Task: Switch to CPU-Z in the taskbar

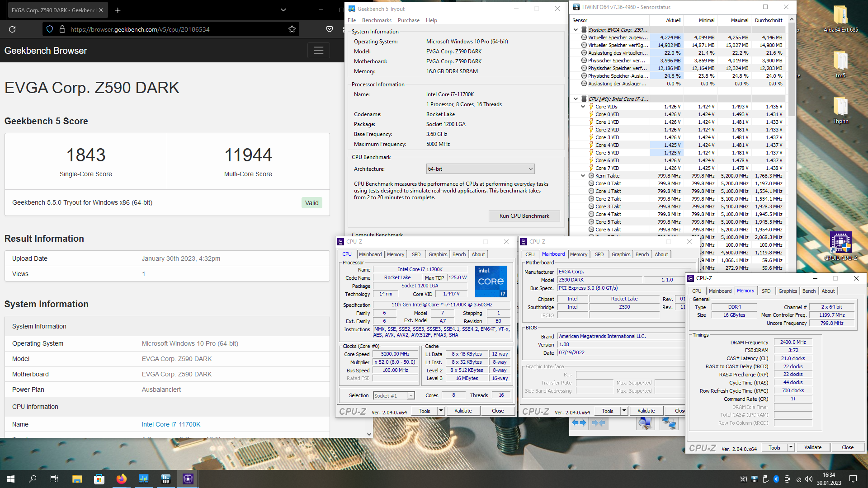Action: click(x=188, y=479)
